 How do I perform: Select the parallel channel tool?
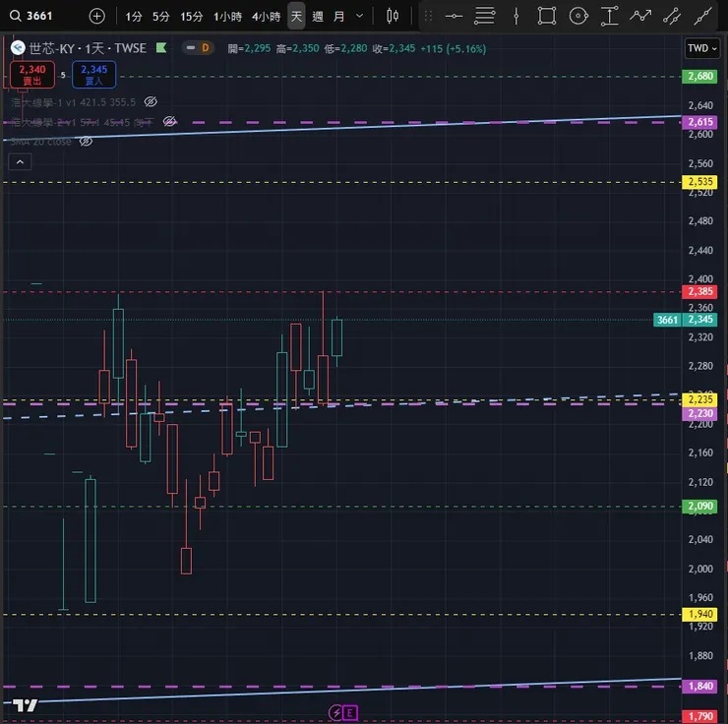point(672,17)
